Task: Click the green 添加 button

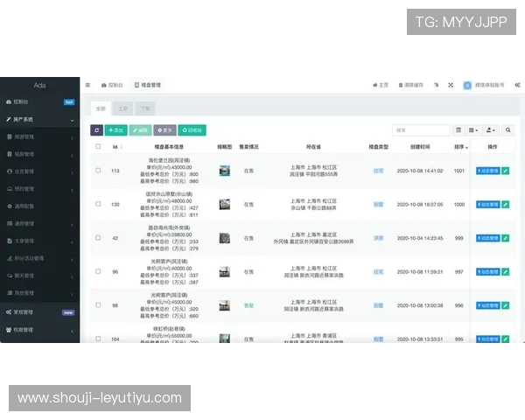Action: pos(115,130)
